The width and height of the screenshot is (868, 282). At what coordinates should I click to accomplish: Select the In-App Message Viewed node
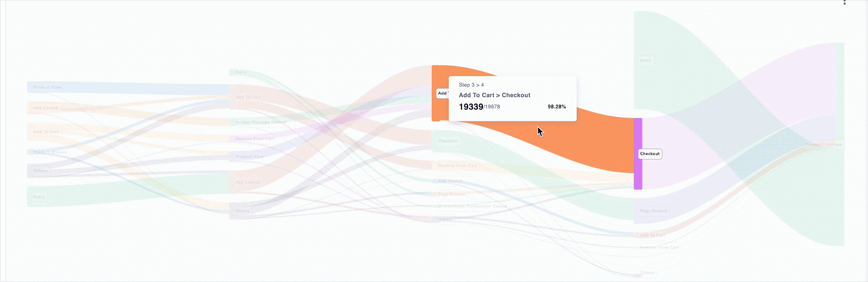pos(260,122)
